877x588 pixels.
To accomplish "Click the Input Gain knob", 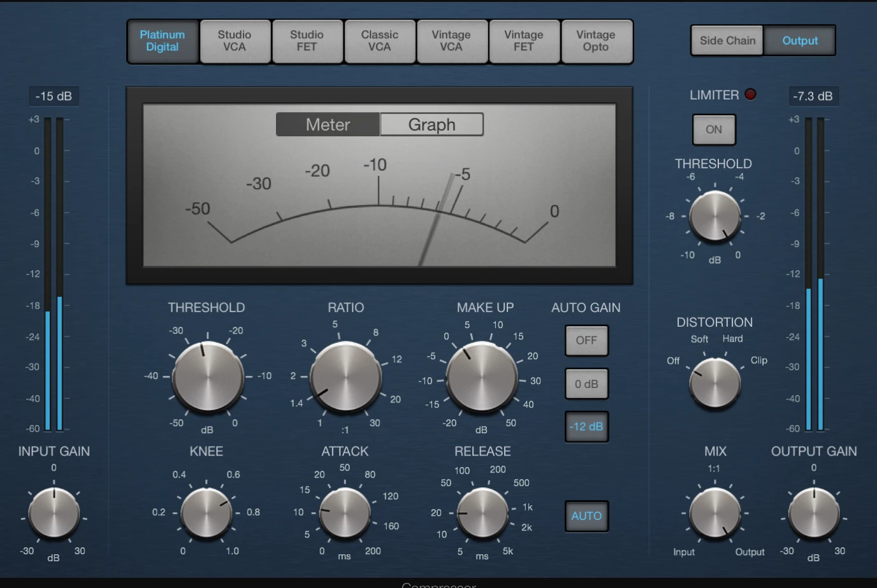I will [x=54, y=513].
